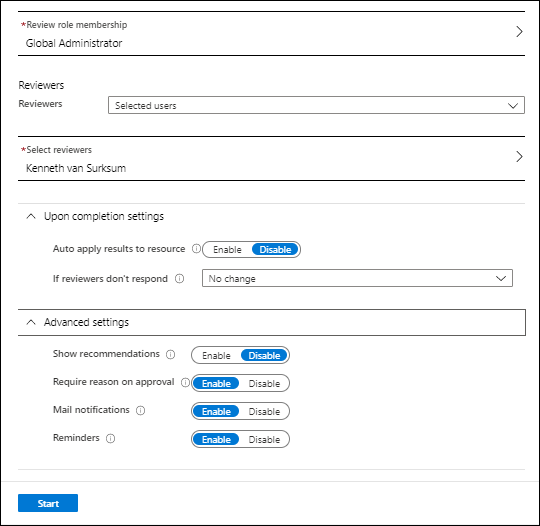The image size is (540, 526).
Task: Click info icon beside Auto apply results
Action: click(196, 249)
